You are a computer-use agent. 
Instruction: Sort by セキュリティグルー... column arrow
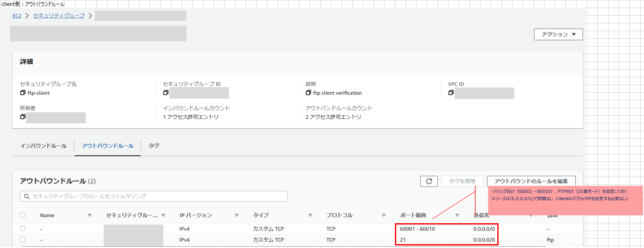163,215
